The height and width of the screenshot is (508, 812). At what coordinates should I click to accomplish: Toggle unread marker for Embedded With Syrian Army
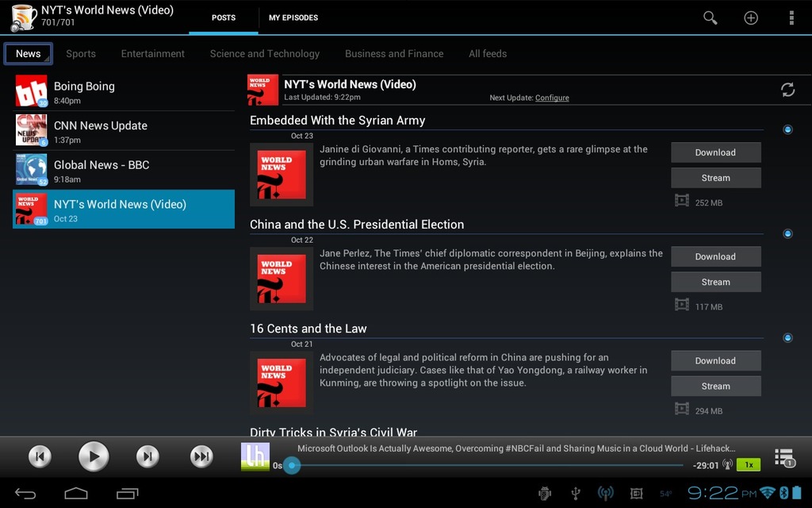pyautogui.click(x=787, y=129)
